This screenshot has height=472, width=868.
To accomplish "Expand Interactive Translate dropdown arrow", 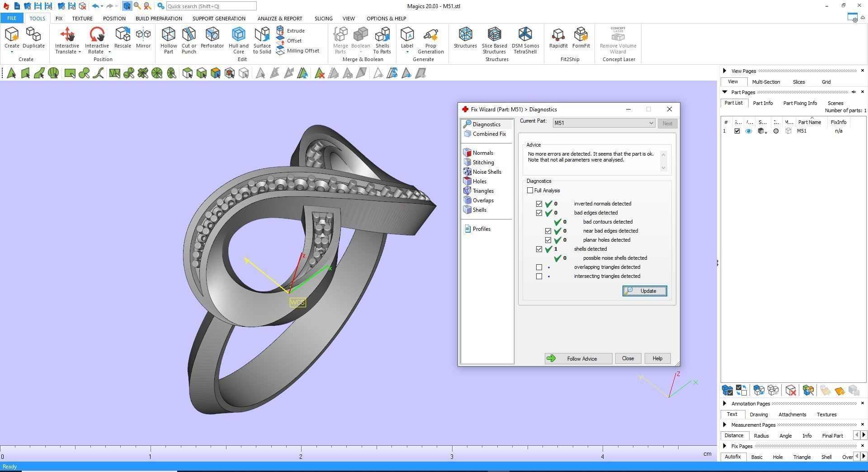I will [x=80, y=52].
